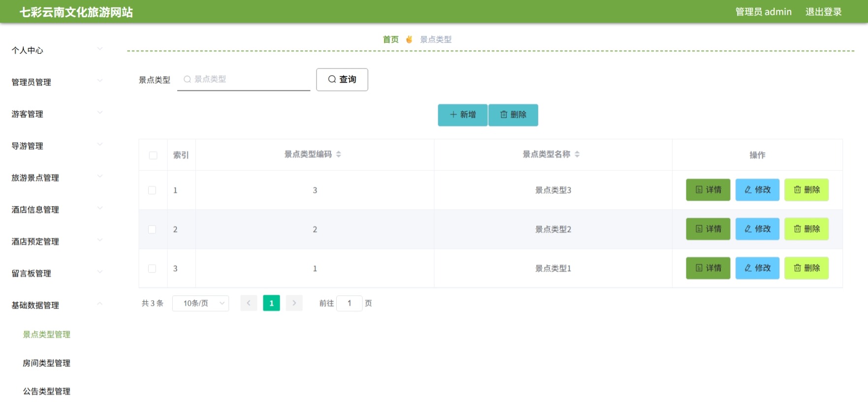868x416 pixels.
Task: Click 修改 for 景点类型2
Action: coord(757,229)
